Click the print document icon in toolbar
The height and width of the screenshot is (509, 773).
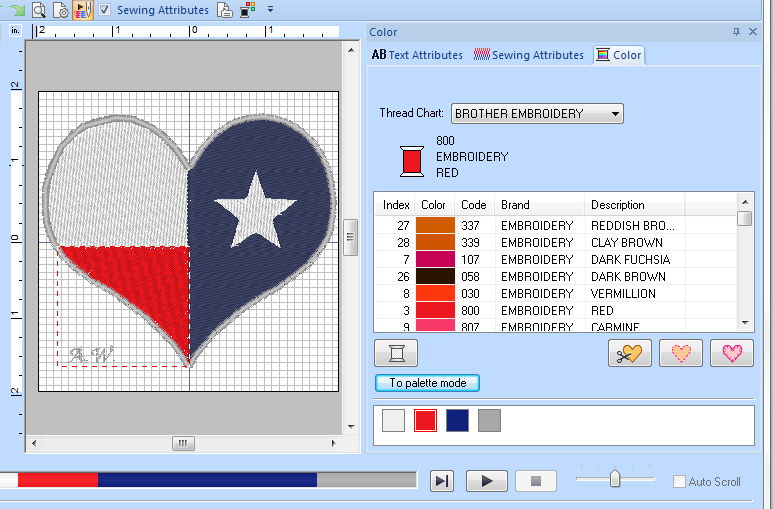[x=225, y=9]
